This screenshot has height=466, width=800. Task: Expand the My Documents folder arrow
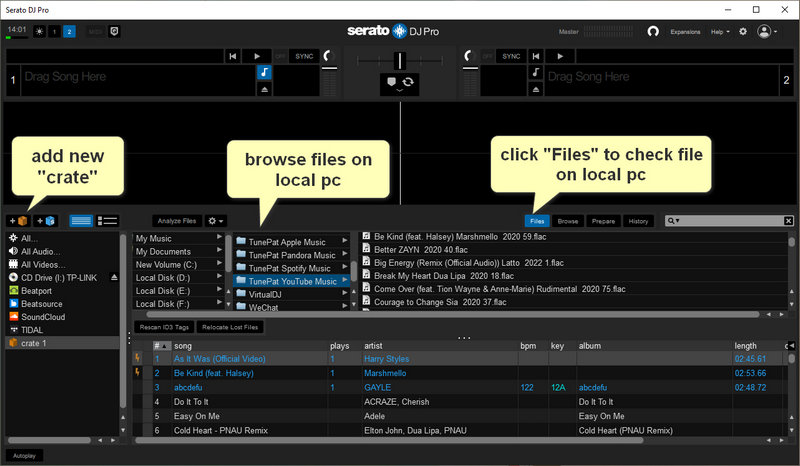click(219, 250)
